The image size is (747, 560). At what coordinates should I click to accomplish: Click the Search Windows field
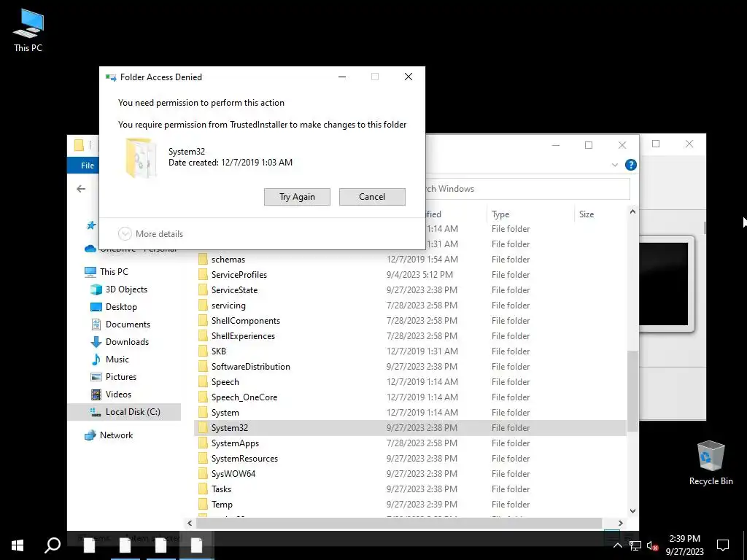click(x=527, y=189)
